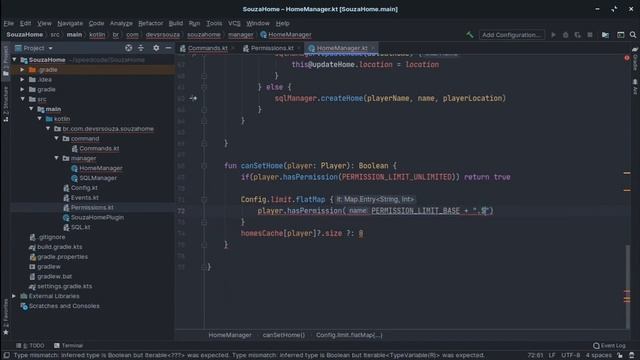Open Project Structure folder icon
This screenshot has height=360, width=640.
(x=605, y=35)
